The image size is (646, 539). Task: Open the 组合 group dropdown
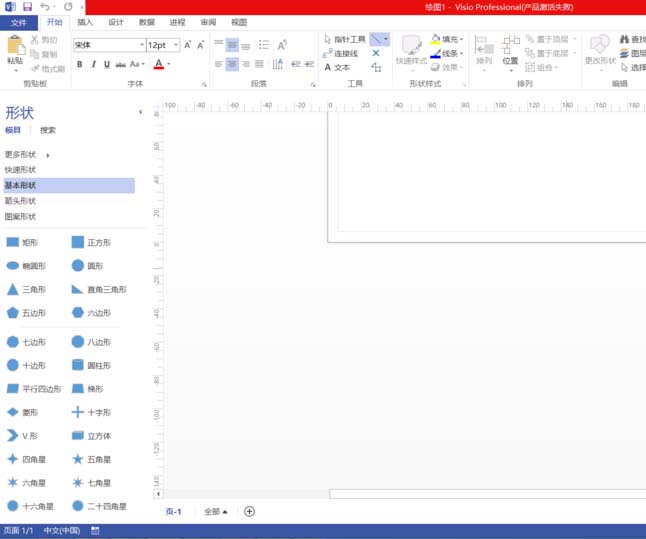click(x=542, y=67)
